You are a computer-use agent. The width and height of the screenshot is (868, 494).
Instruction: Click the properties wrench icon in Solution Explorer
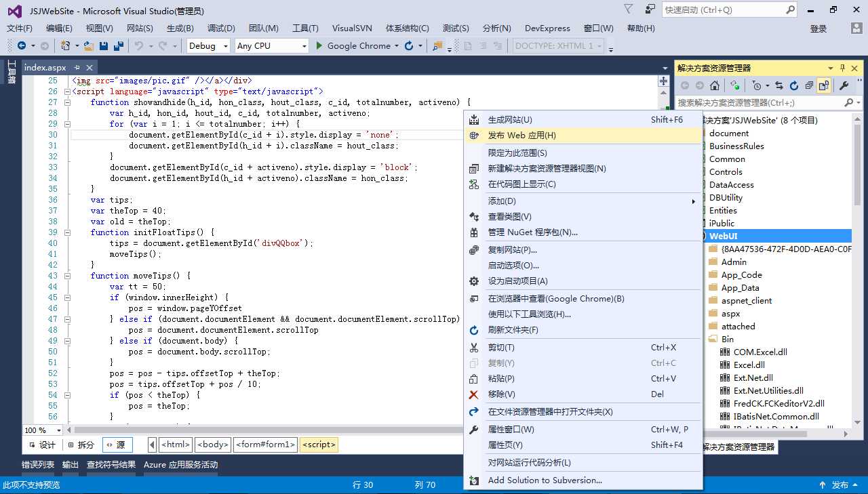(844, 85)
